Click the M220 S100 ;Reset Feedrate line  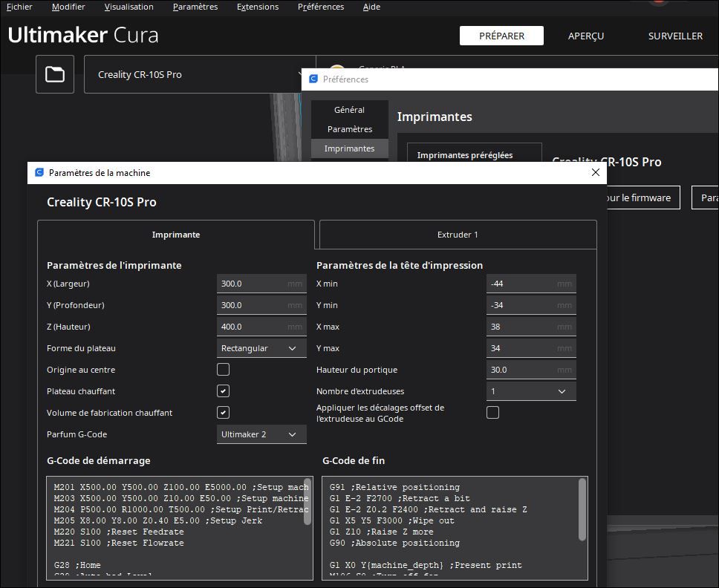[119, 532]
